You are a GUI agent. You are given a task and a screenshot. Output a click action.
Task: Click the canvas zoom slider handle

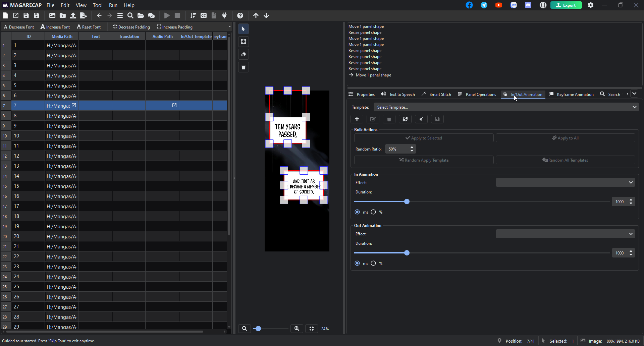(x=258, y=329)
